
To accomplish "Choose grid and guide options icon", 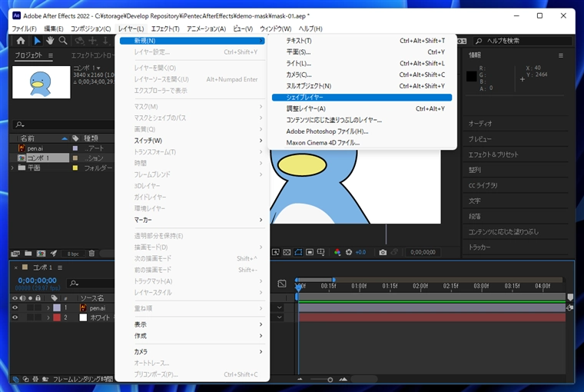I will tap(320, 252).
